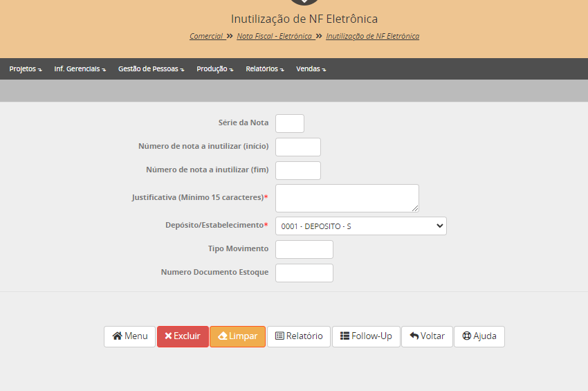The width and height of the screenshot is (588, 391).
Task: Click the house icon on Menu button
Action: pyautogui.click(x=117, y=336)
